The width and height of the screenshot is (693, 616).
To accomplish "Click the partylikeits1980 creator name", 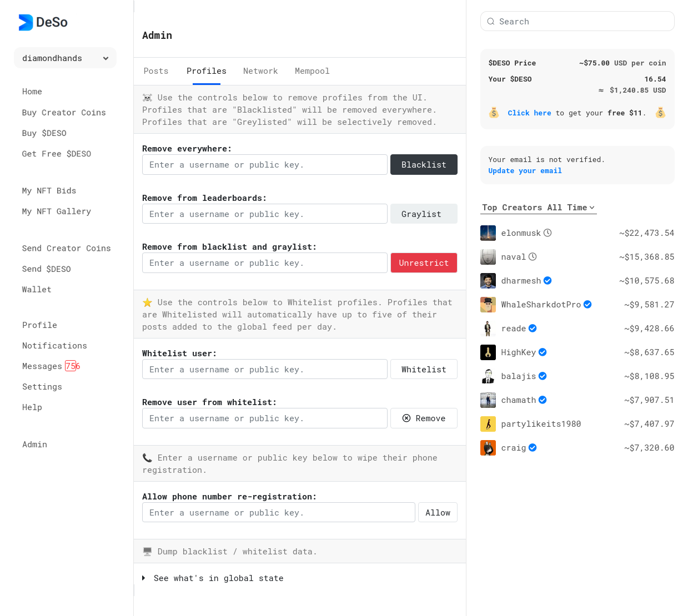I will pyautogui.click(x=541, y=424).
